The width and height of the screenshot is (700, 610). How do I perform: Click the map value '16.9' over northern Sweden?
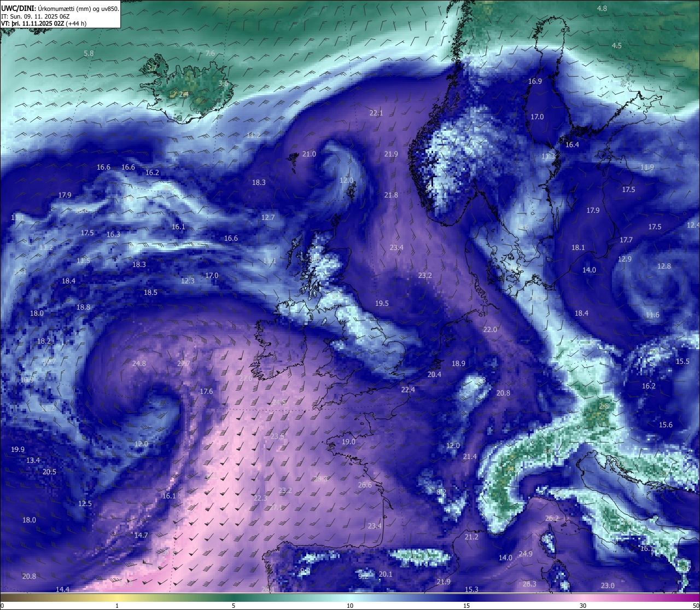point(535,82)
